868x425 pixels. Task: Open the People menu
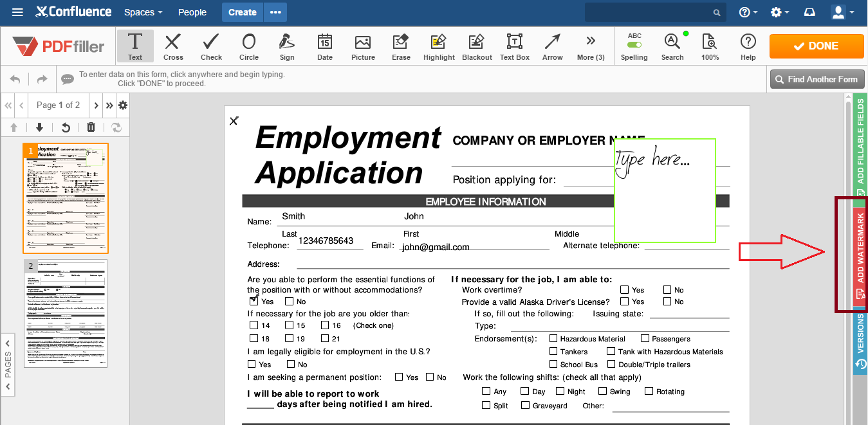192,12
